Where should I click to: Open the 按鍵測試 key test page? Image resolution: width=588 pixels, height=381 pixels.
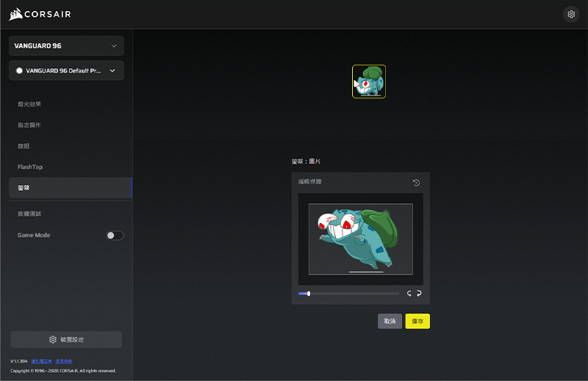tap(30, 214)
